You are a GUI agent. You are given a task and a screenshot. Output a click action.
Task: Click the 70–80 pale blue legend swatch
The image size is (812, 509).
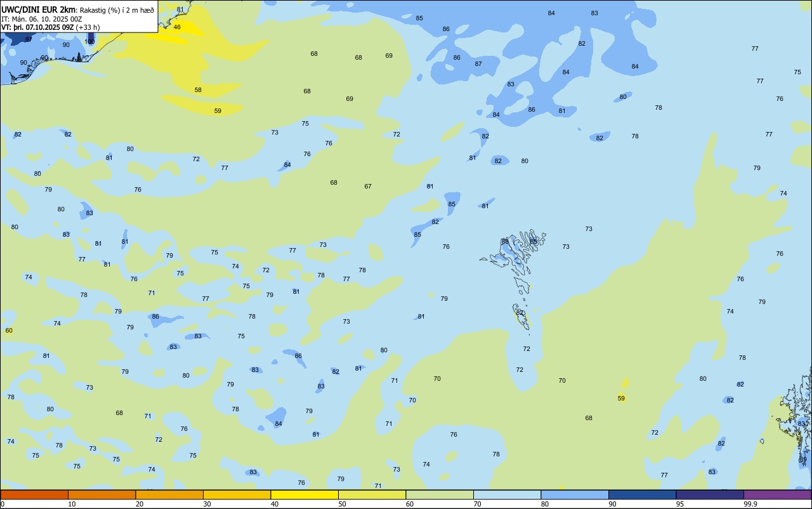pos(507,494)
